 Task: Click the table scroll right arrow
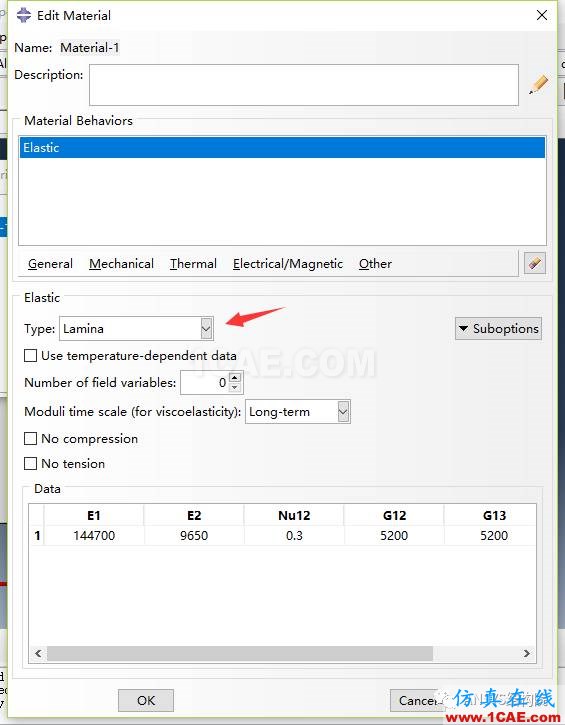tap(527, 653)
